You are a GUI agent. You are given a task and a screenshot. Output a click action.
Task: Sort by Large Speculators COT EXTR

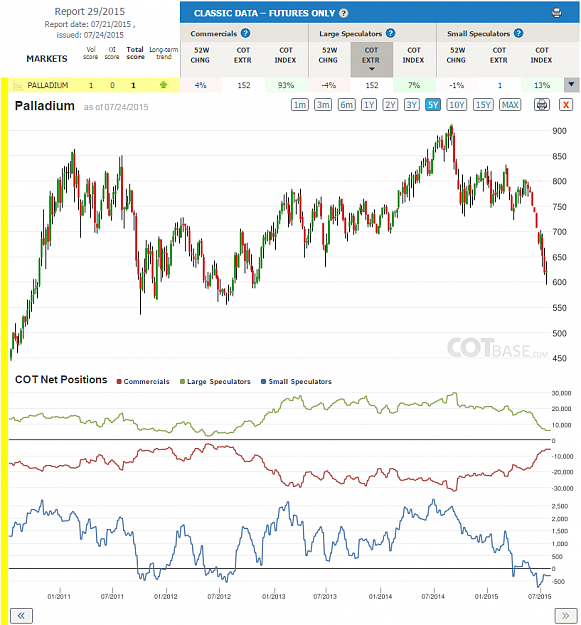coord(371,59)
